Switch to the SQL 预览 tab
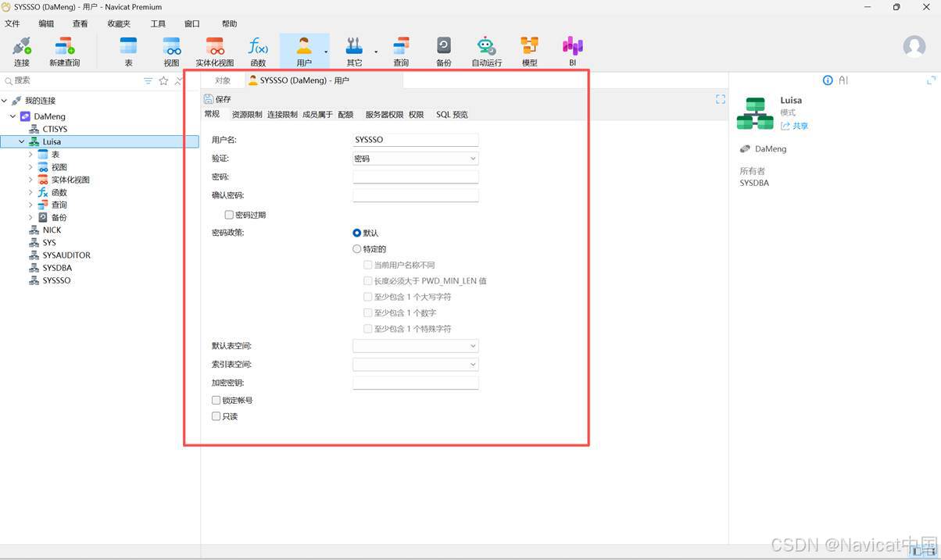 coord(452,114)
